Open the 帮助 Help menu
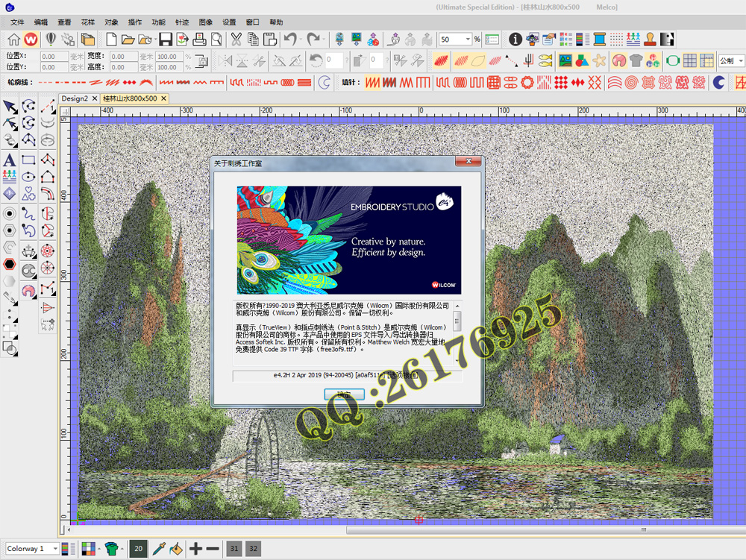Viewport: 746px width, 560px height. pos(276,22)
